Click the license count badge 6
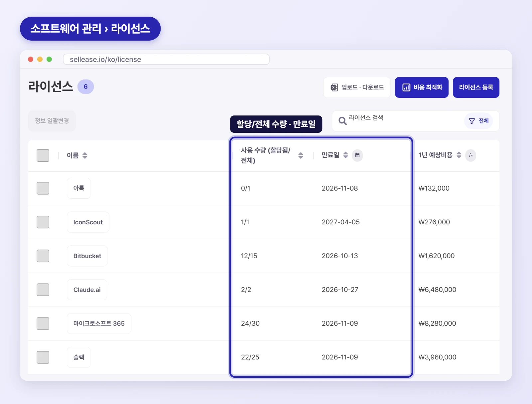Viewport: 532px width, 404px height. pyautogui.click(x=86, y=87)
